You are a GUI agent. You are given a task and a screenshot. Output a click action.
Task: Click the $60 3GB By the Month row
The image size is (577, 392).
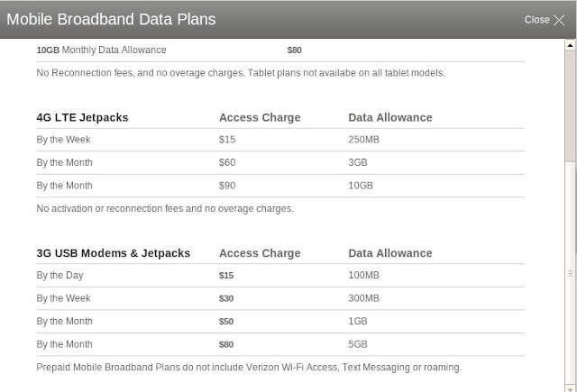(280, 162)
